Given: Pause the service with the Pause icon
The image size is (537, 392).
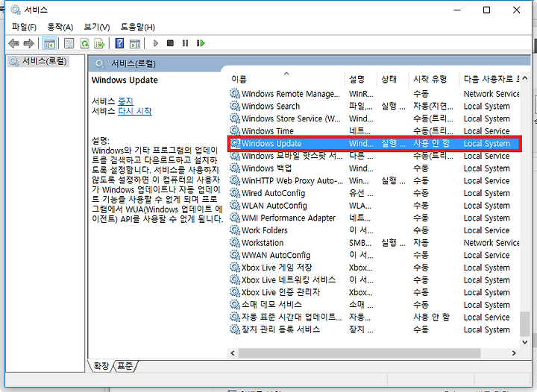Looking at the screenshot, I should click(x=185, y=43).
